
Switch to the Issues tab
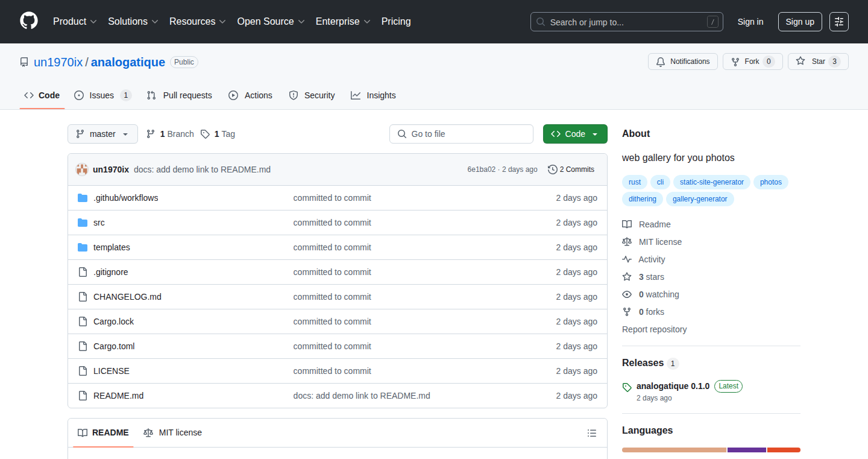click(102, 95)
